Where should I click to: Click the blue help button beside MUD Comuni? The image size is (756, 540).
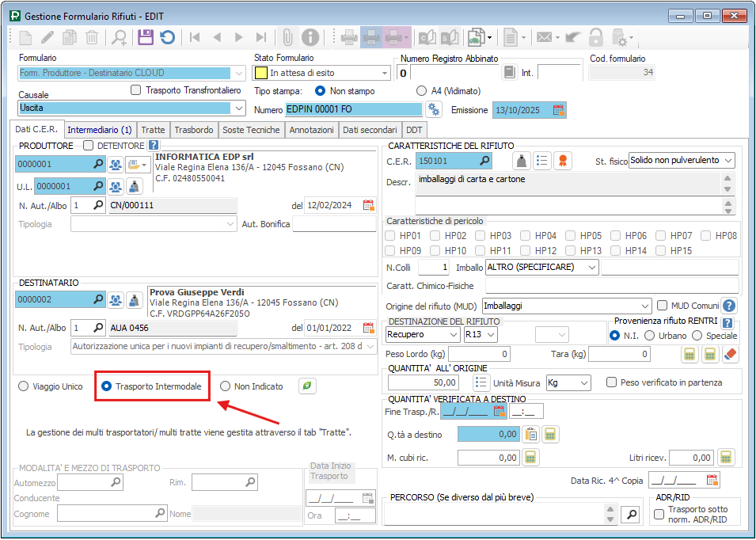(x=729, y=306)
